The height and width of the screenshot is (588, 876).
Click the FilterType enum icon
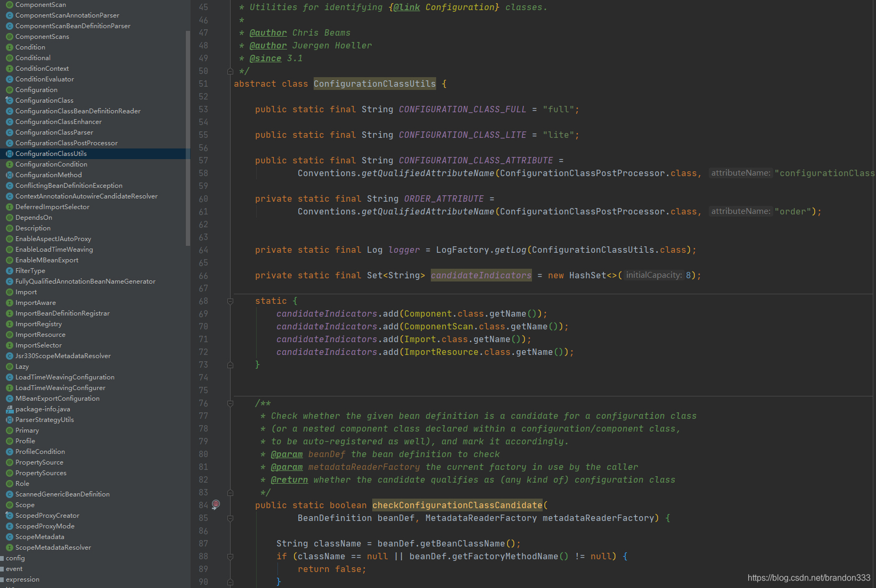[9, 271]
